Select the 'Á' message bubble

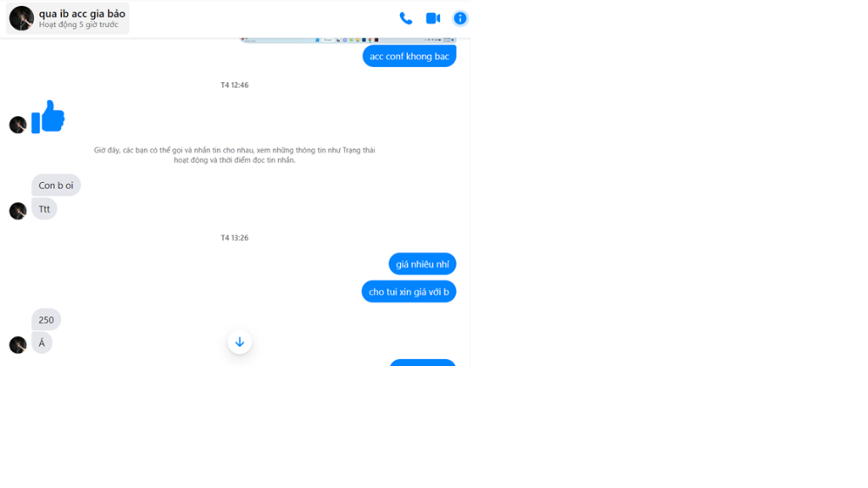[42, 343]
